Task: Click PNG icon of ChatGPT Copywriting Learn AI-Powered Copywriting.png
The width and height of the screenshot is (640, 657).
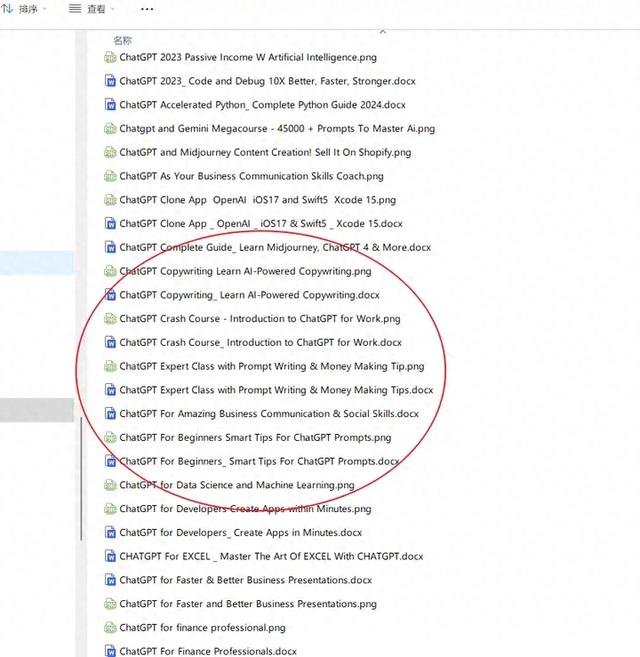Action: point(110,271)
